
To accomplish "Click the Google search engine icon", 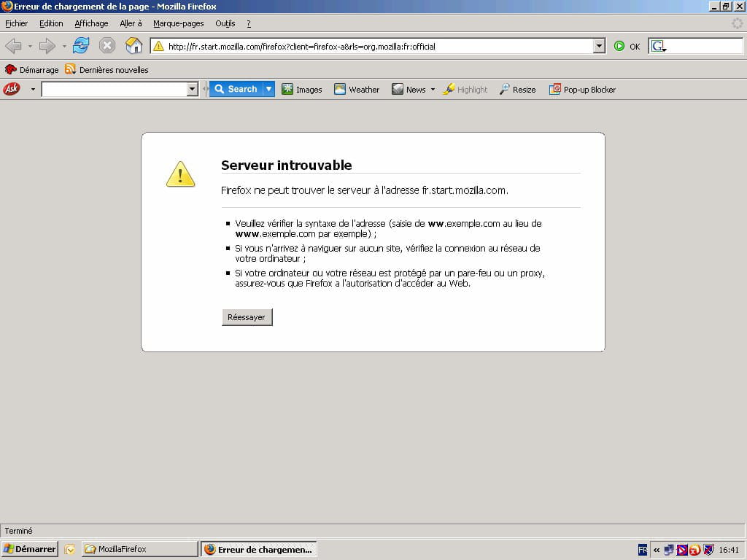I will click(x=658, y=46).
